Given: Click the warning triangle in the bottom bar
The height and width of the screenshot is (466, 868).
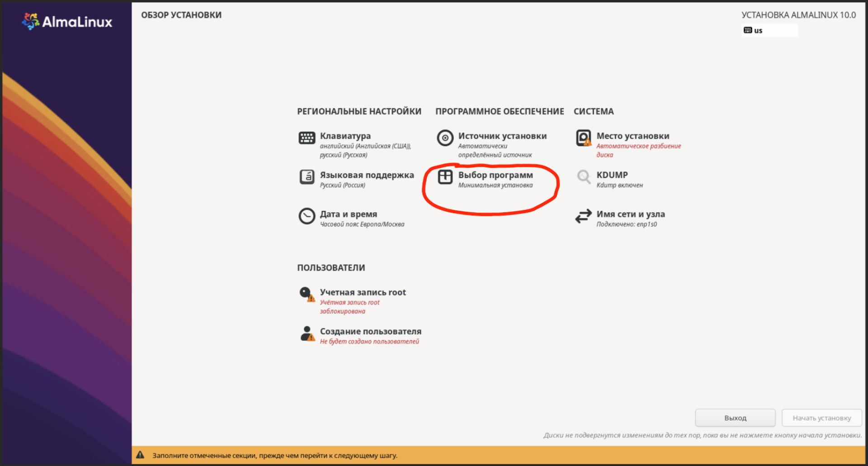Looking at the screenshot, I should [x=140, y=455].
